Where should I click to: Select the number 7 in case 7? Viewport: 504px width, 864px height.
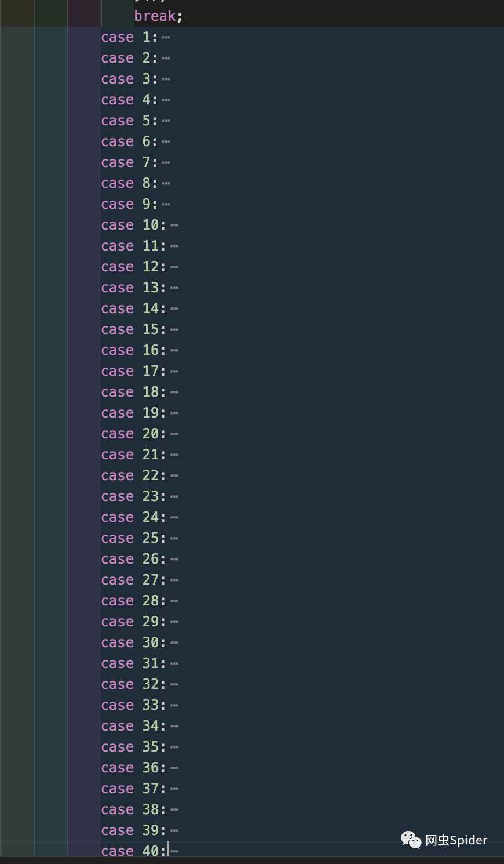[147, 162]
